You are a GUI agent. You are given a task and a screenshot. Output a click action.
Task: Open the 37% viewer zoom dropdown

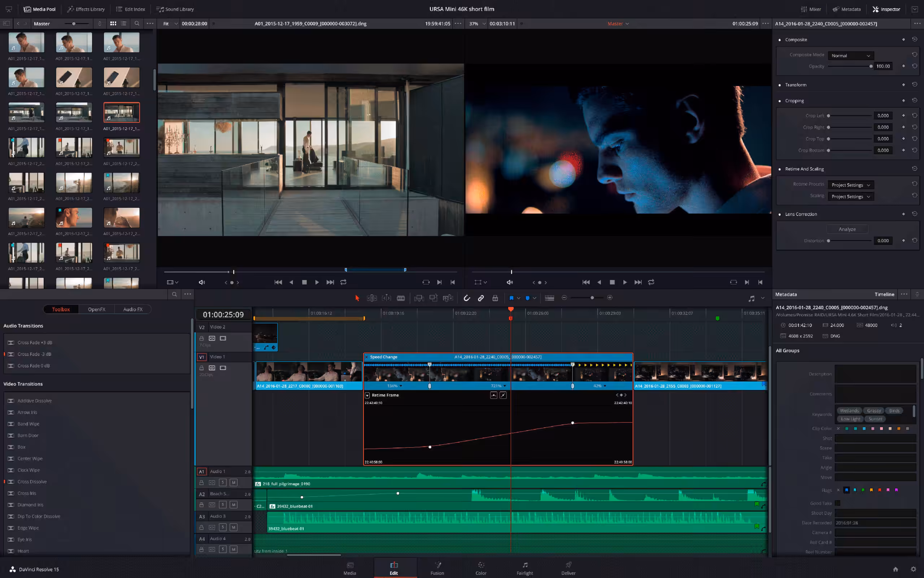point(477,24)
